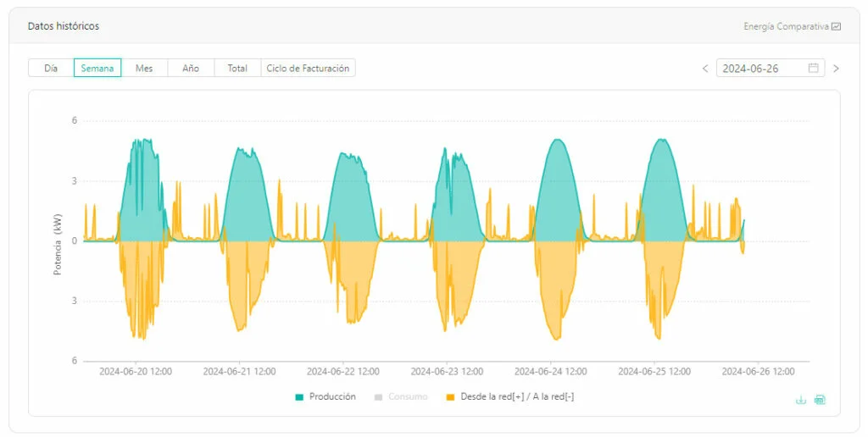Go to next week arrow
This screenshot has height=437, width=868.
tap(836, 69)
